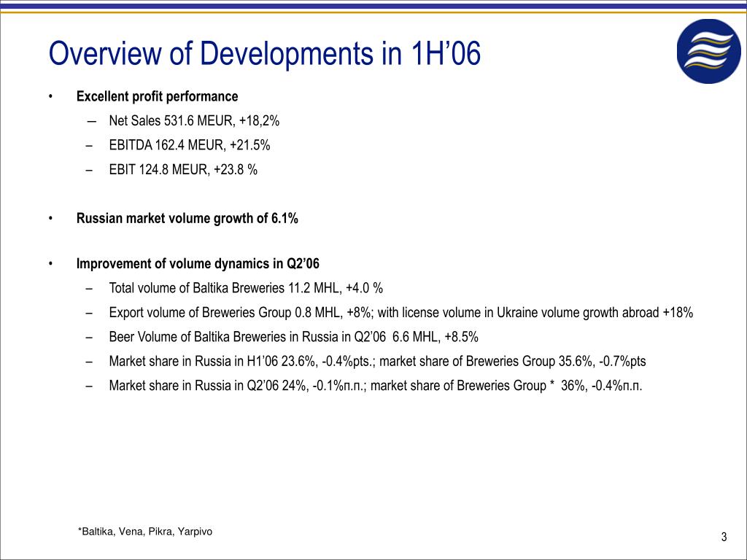Click the heading 'Excellent profit performance'

(158, 96)
